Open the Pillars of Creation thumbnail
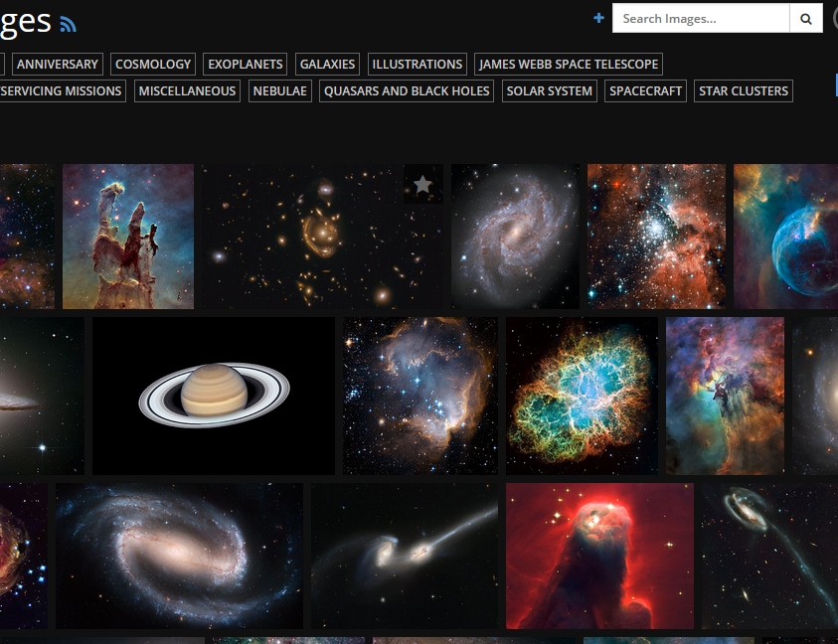 coord(128,237)
